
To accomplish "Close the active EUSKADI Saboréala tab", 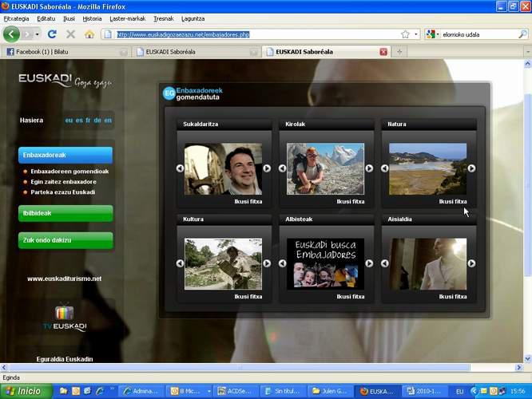I will tap(383, 52).
